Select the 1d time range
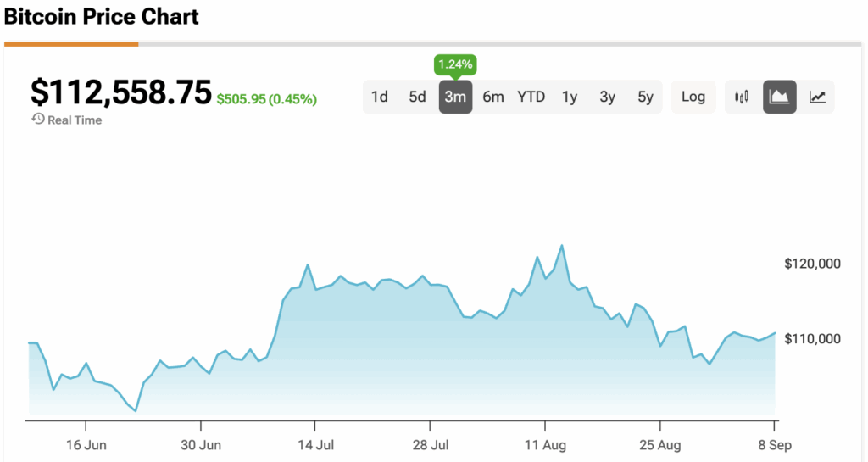The image size is (868, 462). click(x=380, y=97)
